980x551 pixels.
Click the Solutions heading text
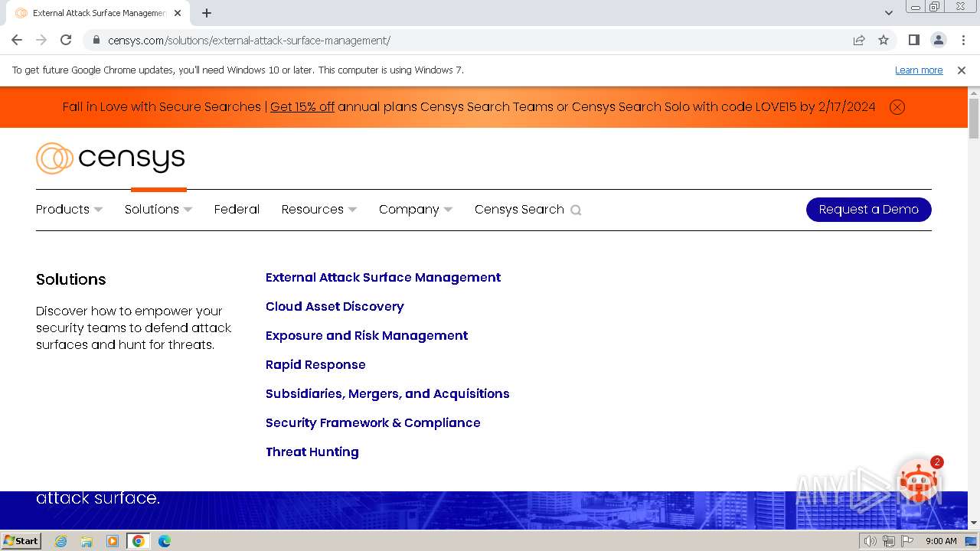coord(71,279)
